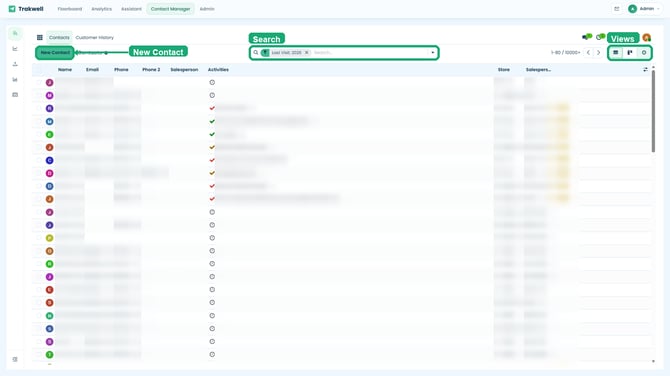This screenshot has width=670, height=376.
Task: Click the orange user avatar beside Views
Action: pyautogui.click(x=646, y=38)
